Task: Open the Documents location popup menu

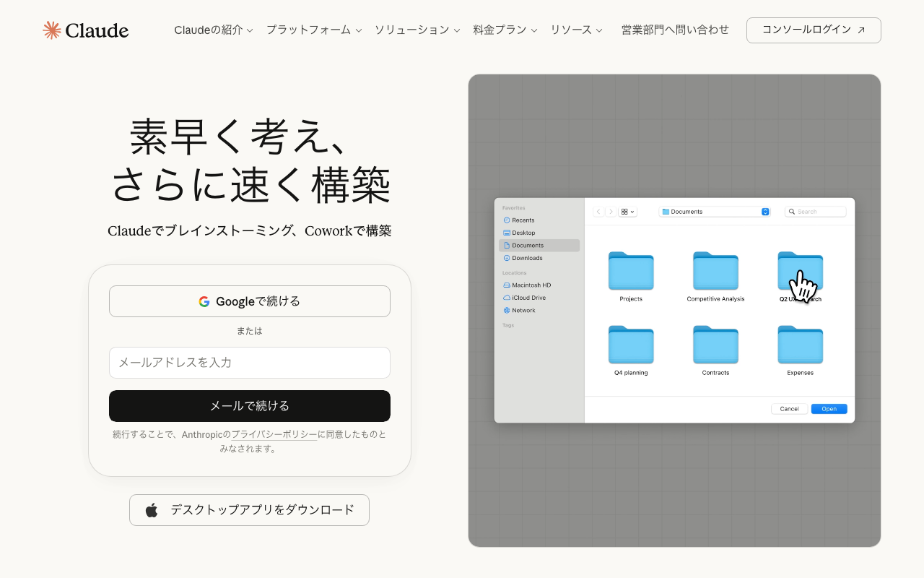Action: [x=715, y=212]
